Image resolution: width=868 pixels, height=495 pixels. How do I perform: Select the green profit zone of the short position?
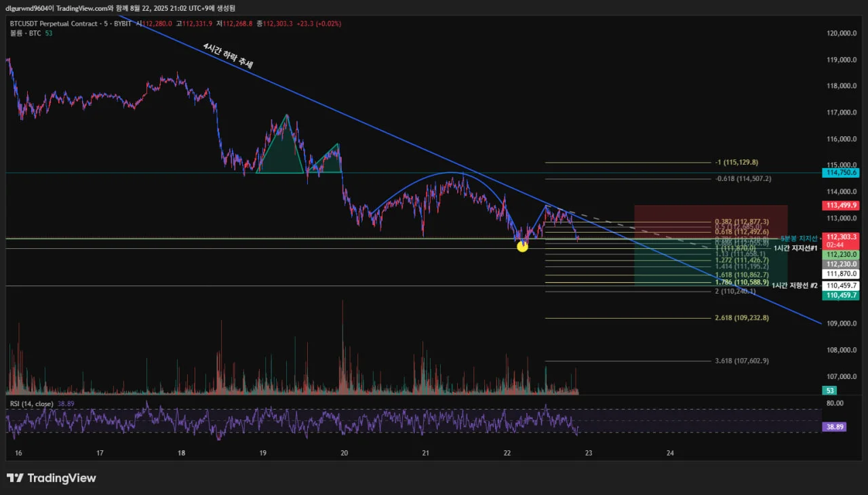pyautogui.click(x=711, y=262)
